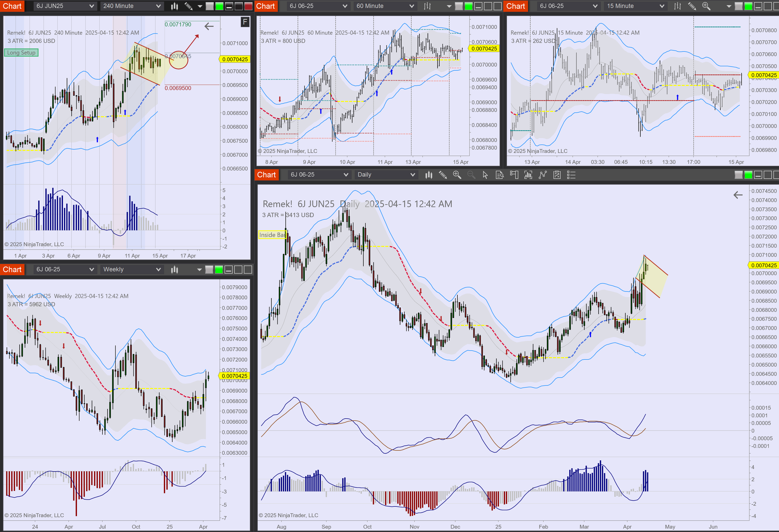Toggle the gray link button on the Daily chart
The height and width of the screenshot is (532, 779).
point(738,175)
